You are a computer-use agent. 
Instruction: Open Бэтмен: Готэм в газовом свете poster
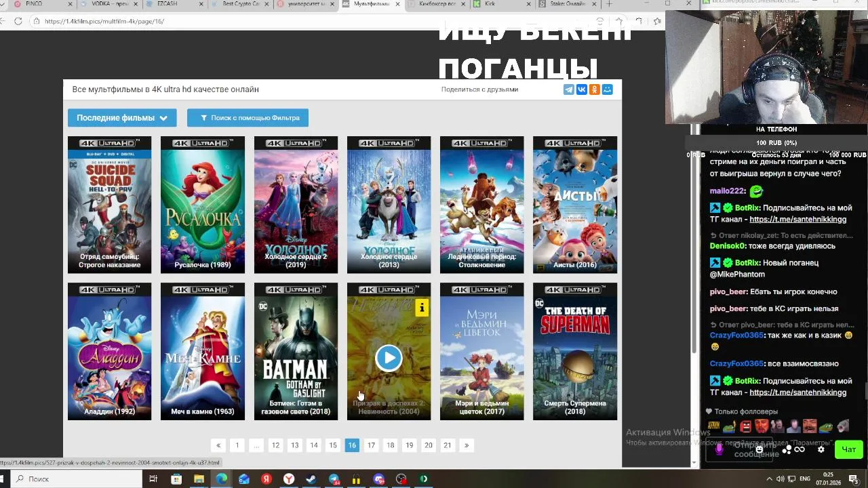pos(296,351)
